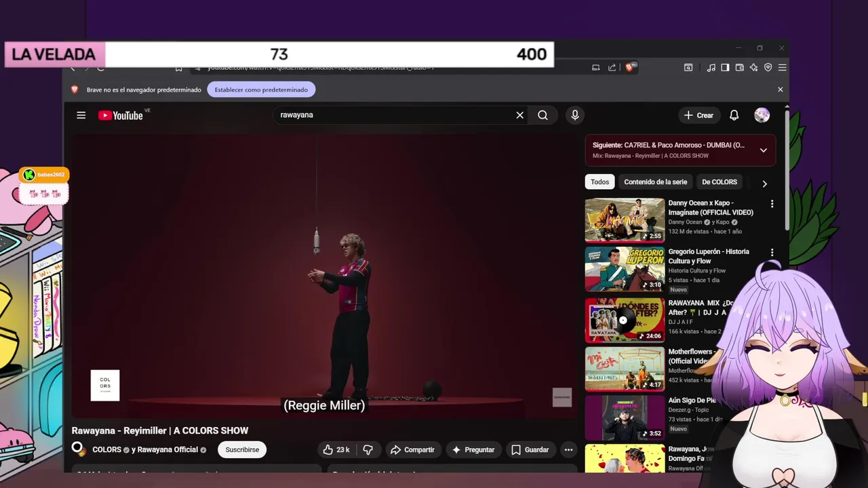The height and width of the screenshot is (488, 868).
Task: Clear the rawayana search text
Action: pyautogui.click(x=520, y=115)
